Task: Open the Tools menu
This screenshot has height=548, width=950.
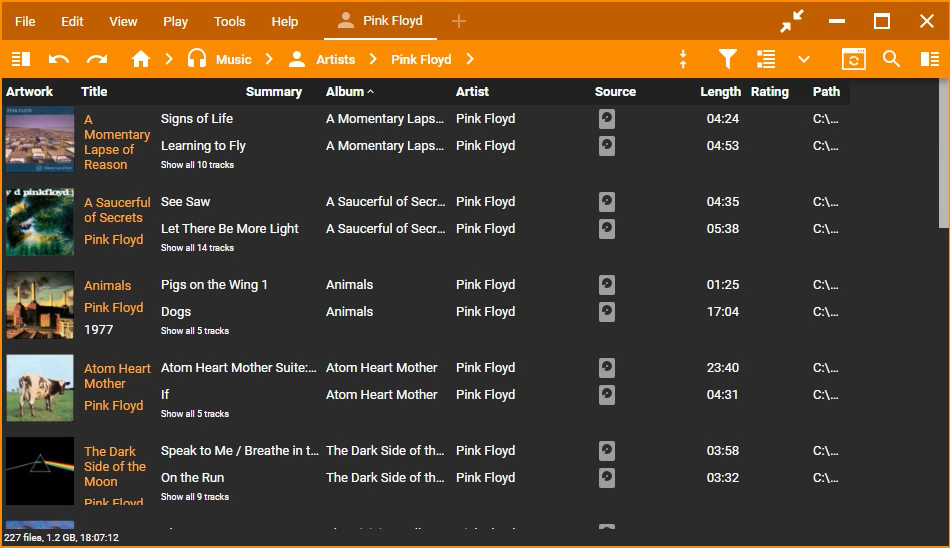Action: click(x=229, y=21)
